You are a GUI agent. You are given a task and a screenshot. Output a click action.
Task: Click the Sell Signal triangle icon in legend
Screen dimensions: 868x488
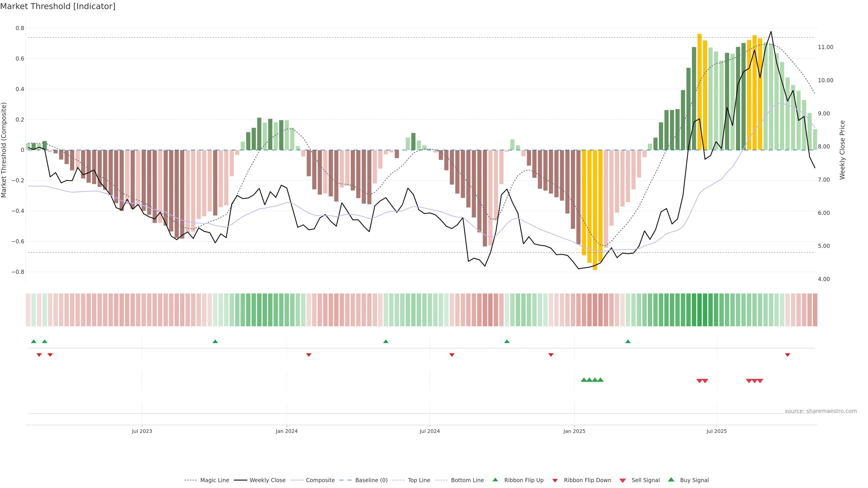pos(623,481)
